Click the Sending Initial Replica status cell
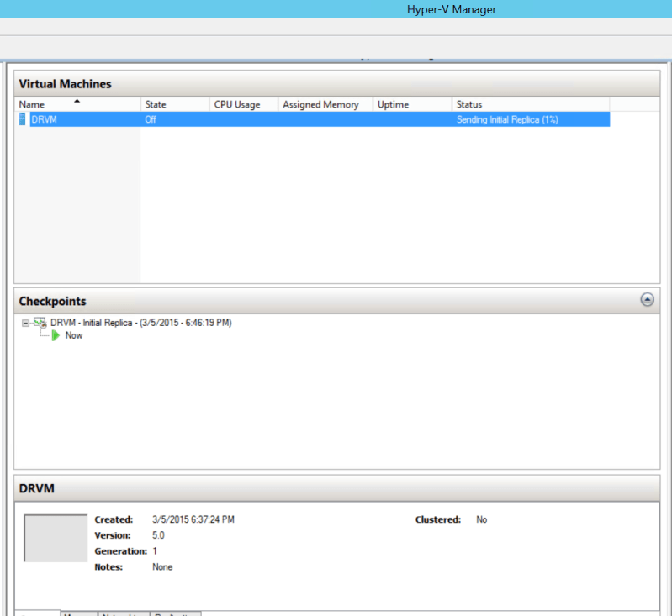 click(507, 119)
